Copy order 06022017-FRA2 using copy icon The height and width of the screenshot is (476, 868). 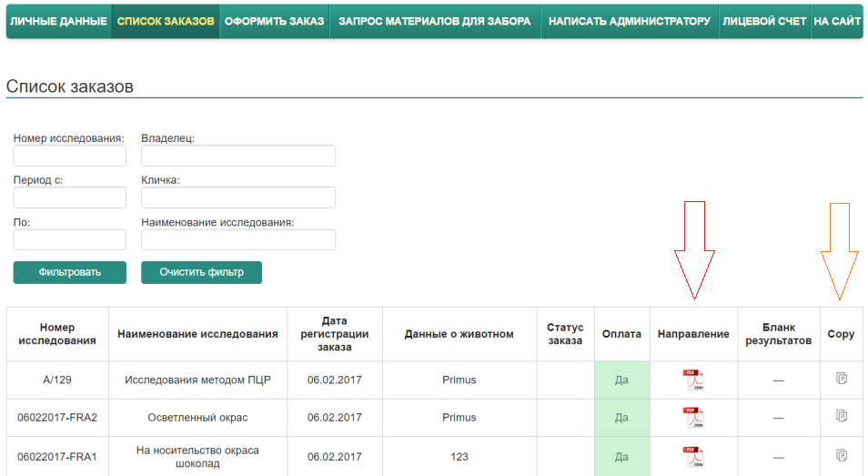(x=842, y=416)
